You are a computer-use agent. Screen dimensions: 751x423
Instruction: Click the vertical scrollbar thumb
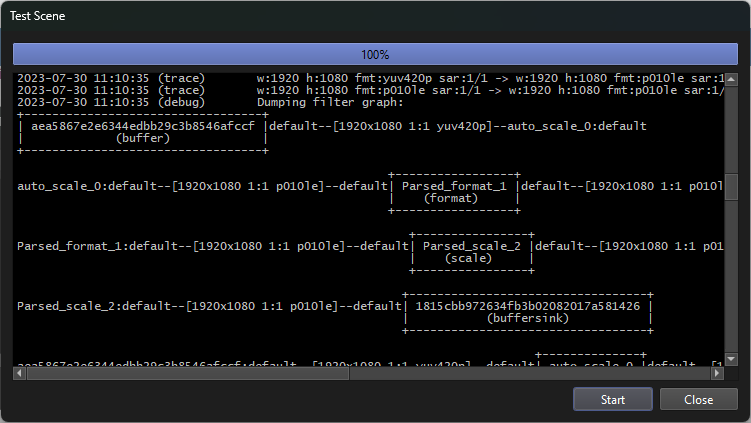point(731,188)
